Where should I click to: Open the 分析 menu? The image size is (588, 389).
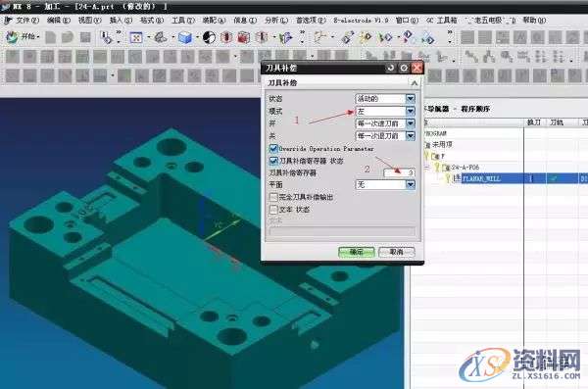click(276, 21)
